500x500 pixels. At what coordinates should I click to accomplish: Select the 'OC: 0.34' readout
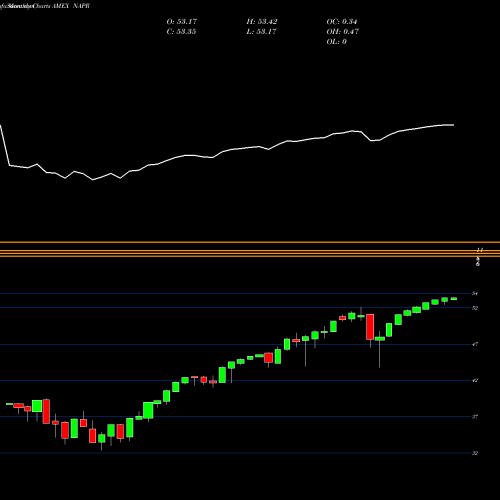pos(342,22)
